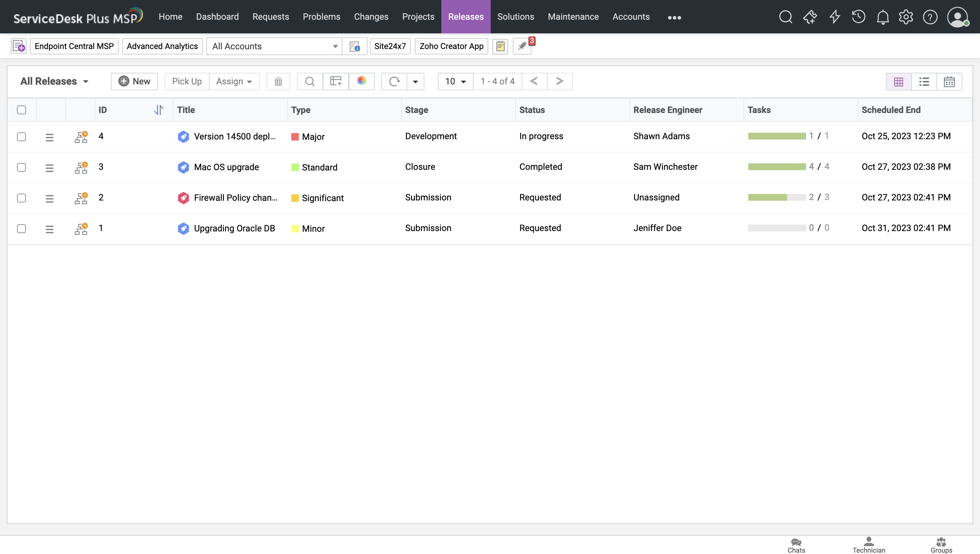This screenshot has height=554, width=980.
Task: Click the New release button
Action: 134,81
